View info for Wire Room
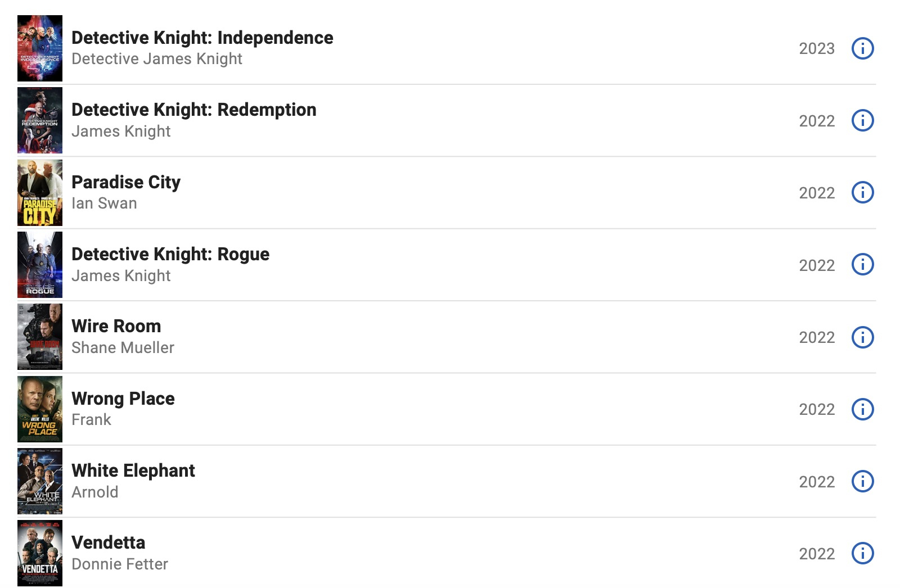Viewport: 900px width, 588px height. [862, 337]
